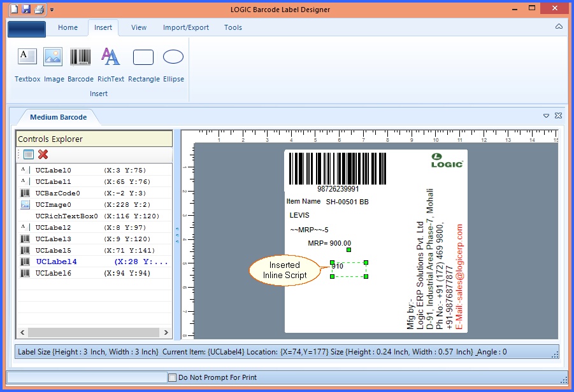Open the document tab list dropdown arrow
The image size is (574, 392).
[x=546, y=116]
